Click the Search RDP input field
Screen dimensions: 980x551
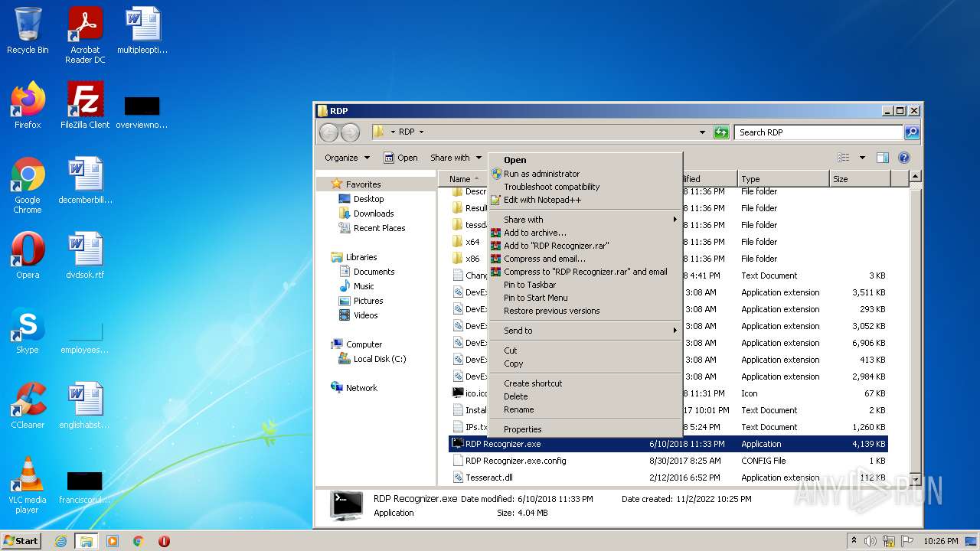(x=818, y=132)
